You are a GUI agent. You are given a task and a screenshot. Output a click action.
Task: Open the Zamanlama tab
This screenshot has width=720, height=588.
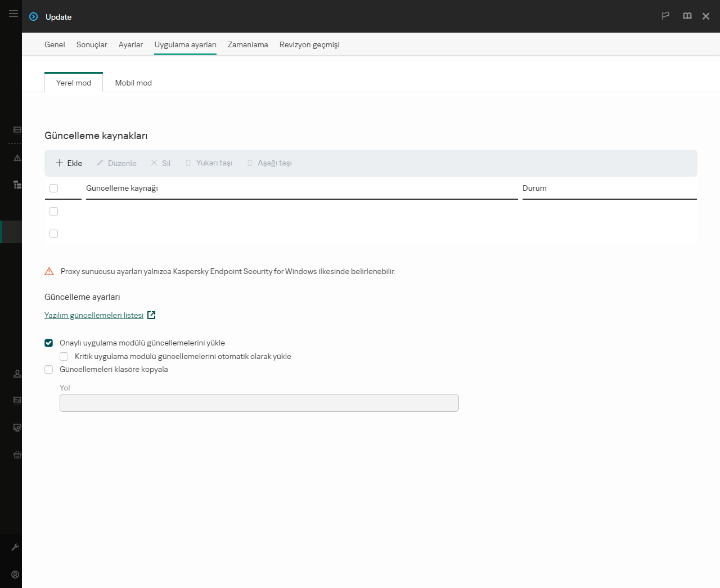point(247,44)
